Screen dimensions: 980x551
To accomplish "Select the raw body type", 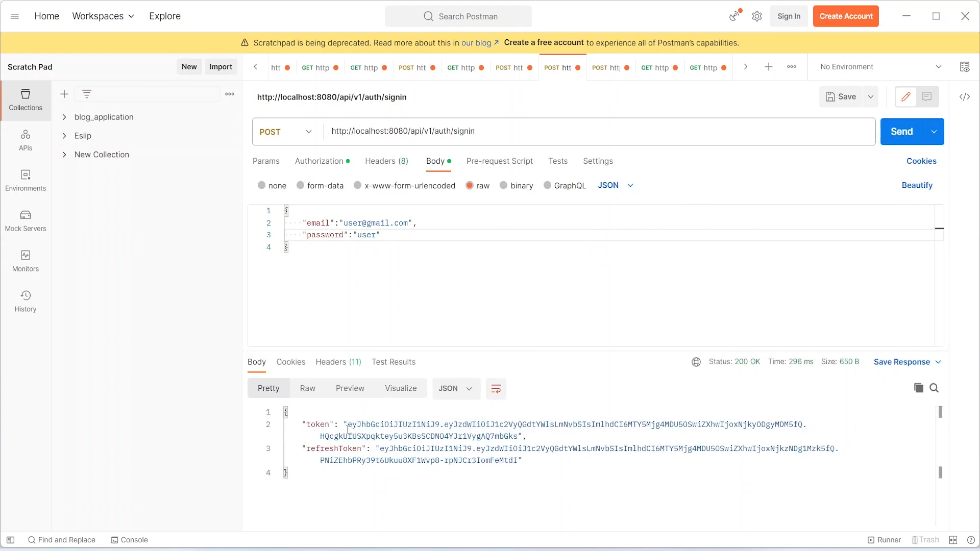I will [x=470, y=185].
